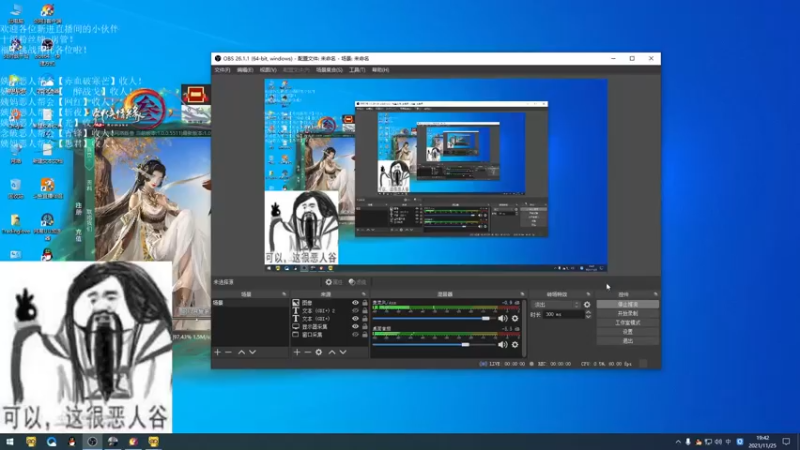Open the Settings button in controls
The image size is (800, 450).
point(628,332)
